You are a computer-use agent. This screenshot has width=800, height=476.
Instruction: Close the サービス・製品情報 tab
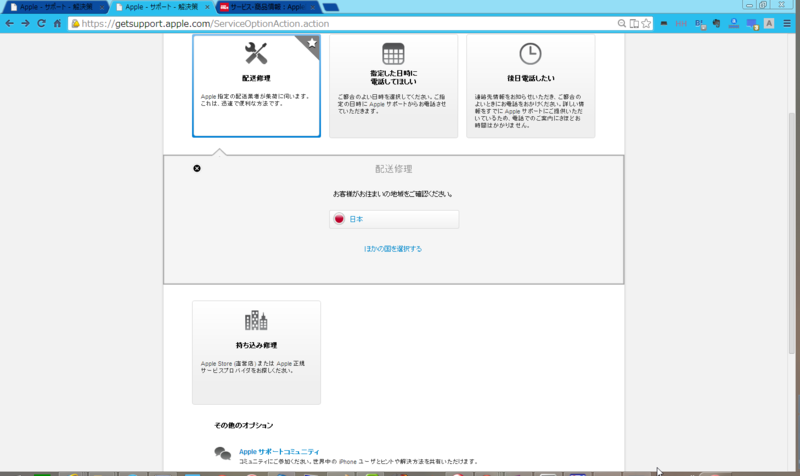pos(312,7)
